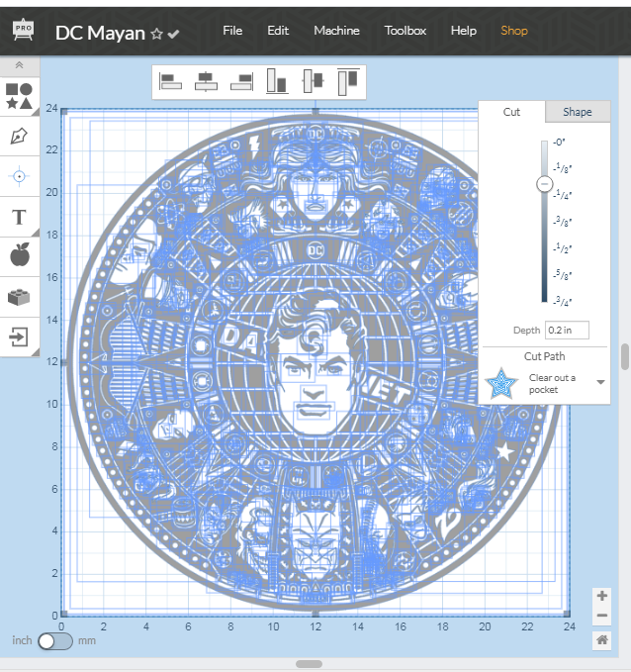The height and width of the screenshot is (672, 631).
Task: Click the saved checkmark next to title
Action: [173, 34]
